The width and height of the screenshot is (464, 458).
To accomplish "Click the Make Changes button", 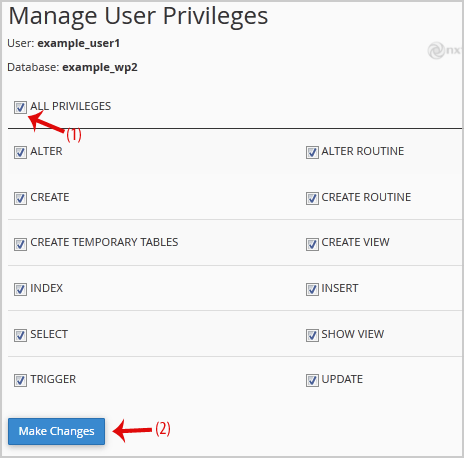I will 56,431.
